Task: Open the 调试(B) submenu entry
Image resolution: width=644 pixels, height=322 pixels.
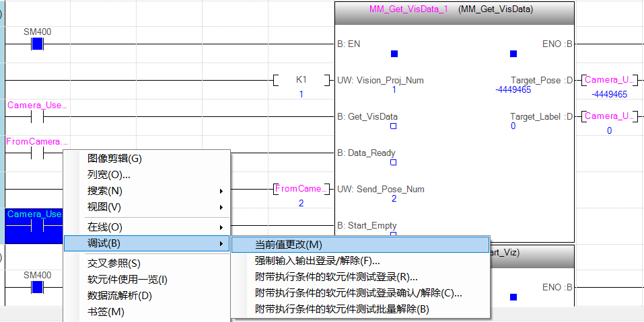Action: point(147,243)
